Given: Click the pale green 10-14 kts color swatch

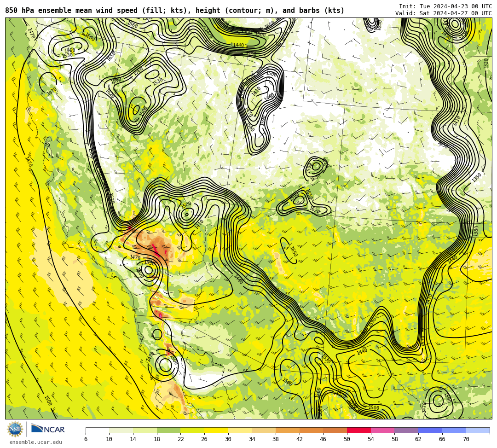Looking at the screenshot, I should [121, 430].
